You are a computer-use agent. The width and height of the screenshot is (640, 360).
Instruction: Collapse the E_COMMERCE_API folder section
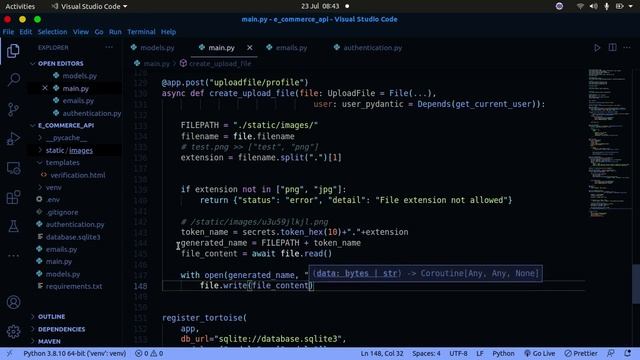pyautogui.click(x=65, y=125)
